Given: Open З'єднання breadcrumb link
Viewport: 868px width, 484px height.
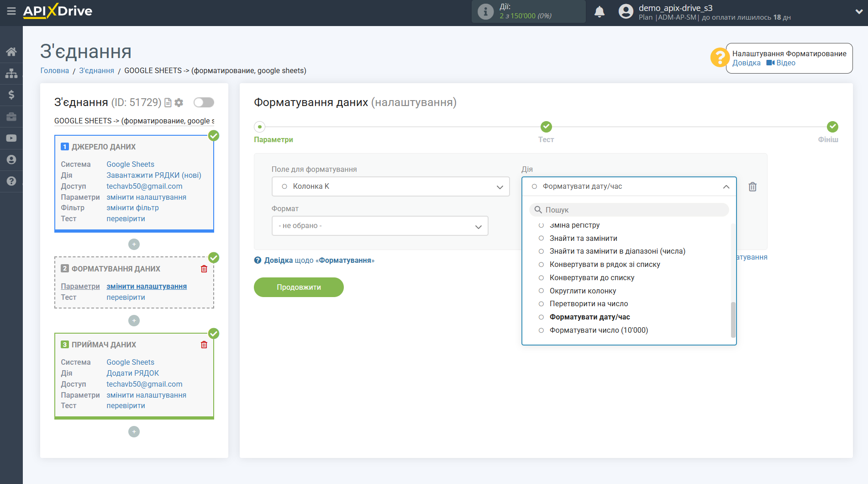Looking at the screenshot, I should pos(96,70).
